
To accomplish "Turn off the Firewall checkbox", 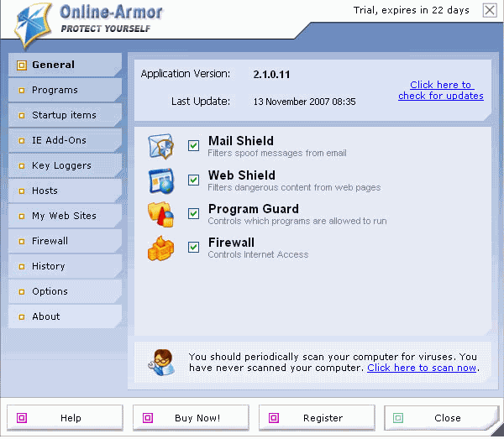I will [193, 248].
